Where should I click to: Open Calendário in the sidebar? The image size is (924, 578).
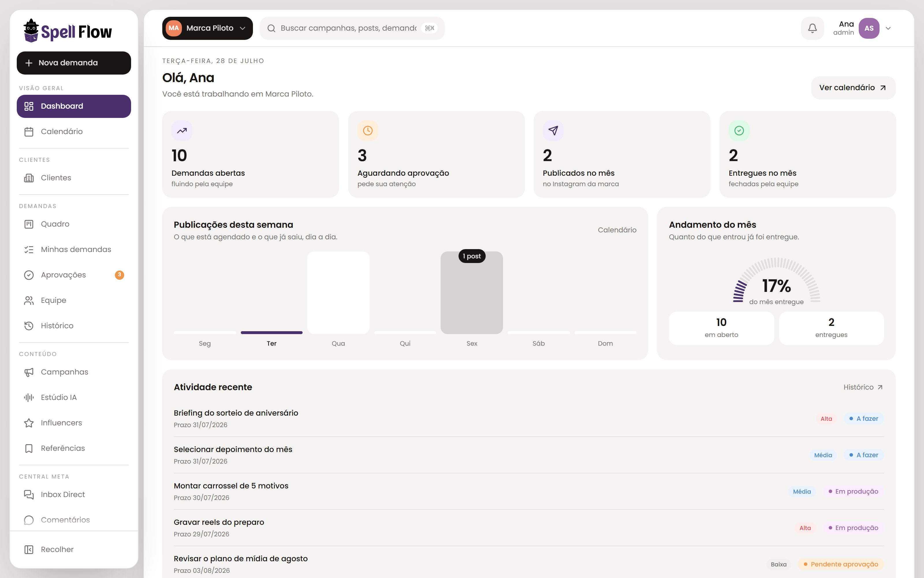pyautogui.click(x=74, y=131)
